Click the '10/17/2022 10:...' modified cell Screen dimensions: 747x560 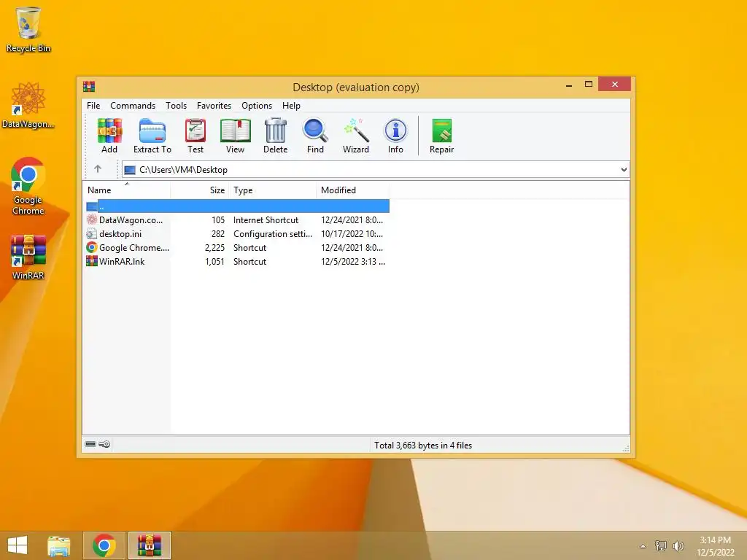click(352, 234)
